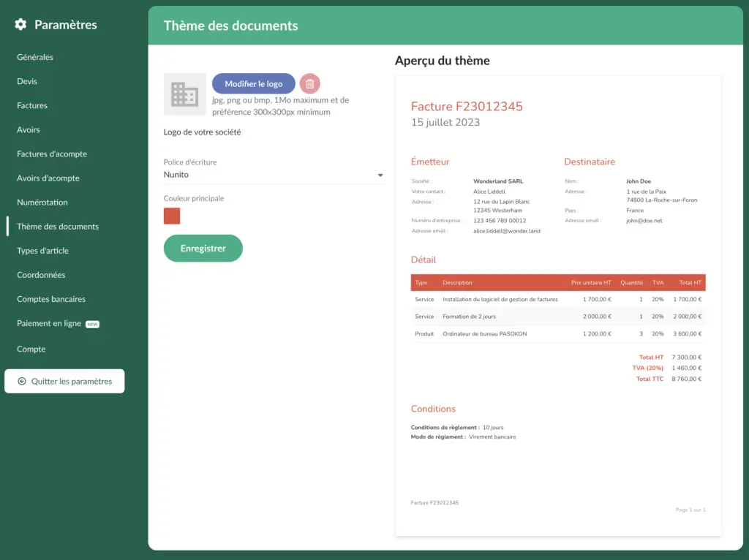
Task: Go to Factures settings
Action: [x=32, y=105]
